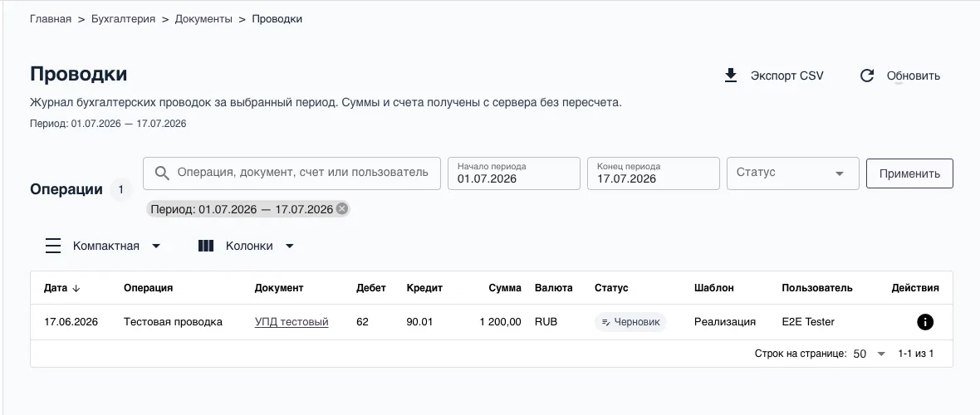980x415 pixels.
Task: Expand the Колонки dropdown arrow
Action: pyautogui.click(x=289, y=246)
